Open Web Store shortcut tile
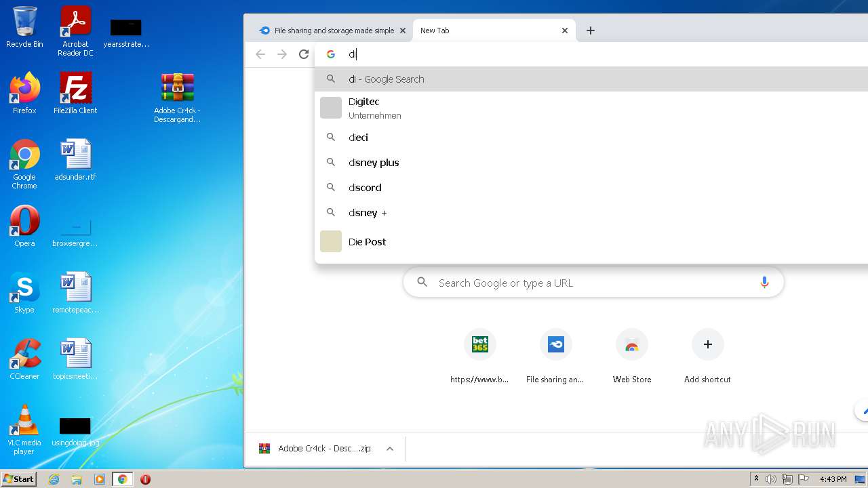Viewport: 868px width, 488px height. click(632, 357)
